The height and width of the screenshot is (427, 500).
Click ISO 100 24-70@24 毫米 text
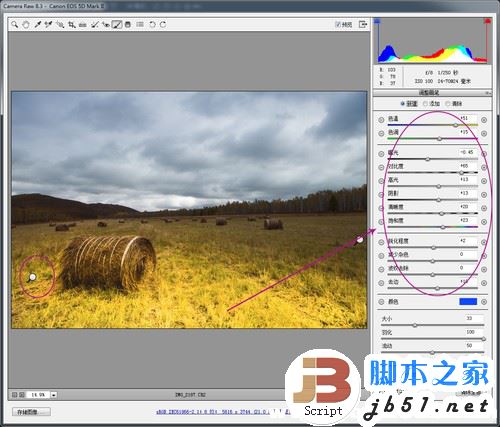click(x=442, y=81)
